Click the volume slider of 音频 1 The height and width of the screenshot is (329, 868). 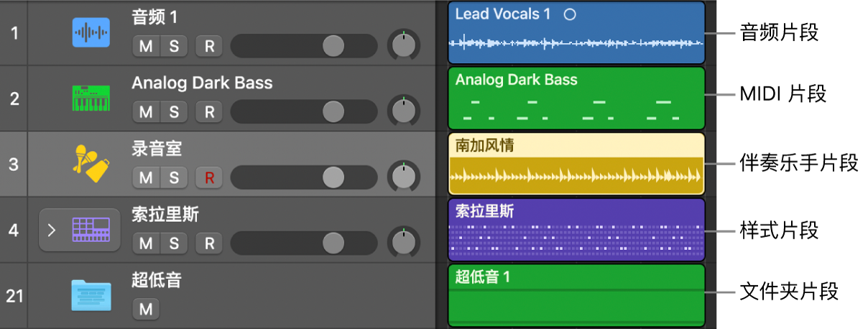[304, 47]
